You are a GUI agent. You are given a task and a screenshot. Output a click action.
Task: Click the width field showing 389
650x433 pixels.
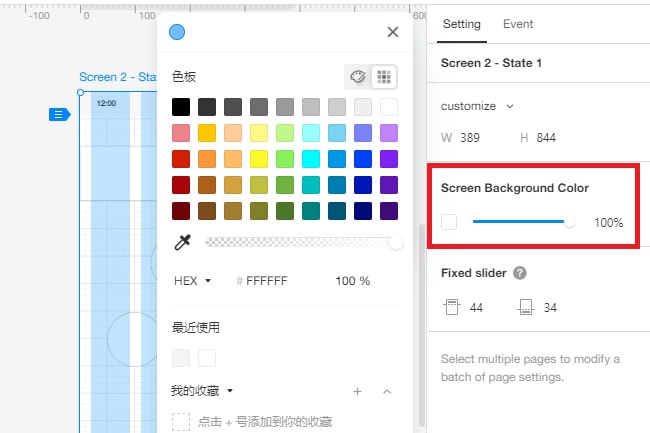point(470,138)
